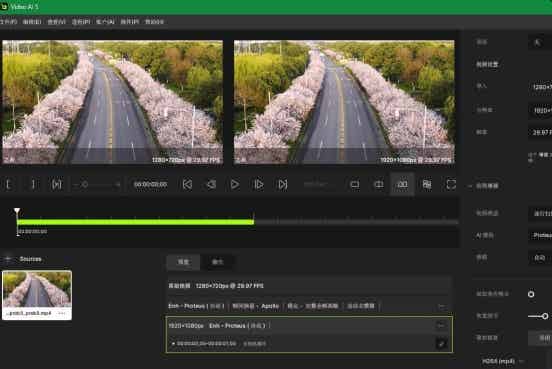
Task: Open the output resolution 1920 dropdown
Action: pos(540,110)
